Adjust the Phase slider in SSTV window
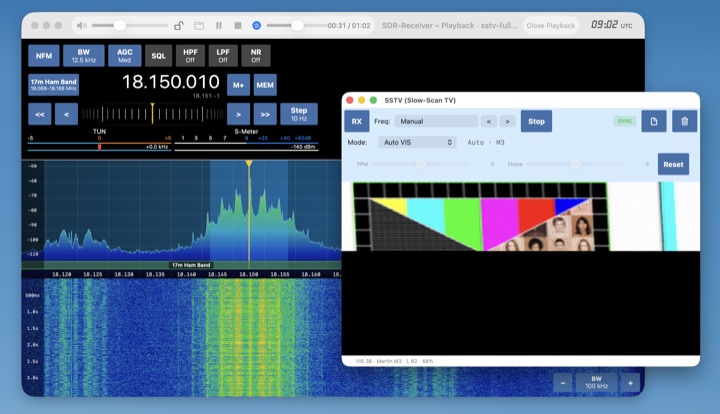The height and width of the screenshot is (414, 720). click(x=576, y=164)
